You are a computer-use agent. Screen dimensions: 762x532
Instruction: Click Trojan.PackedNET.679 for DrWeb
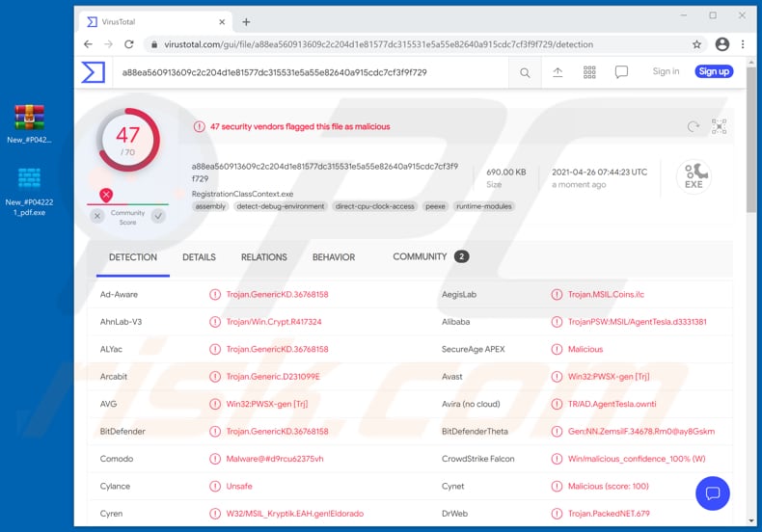609,514
